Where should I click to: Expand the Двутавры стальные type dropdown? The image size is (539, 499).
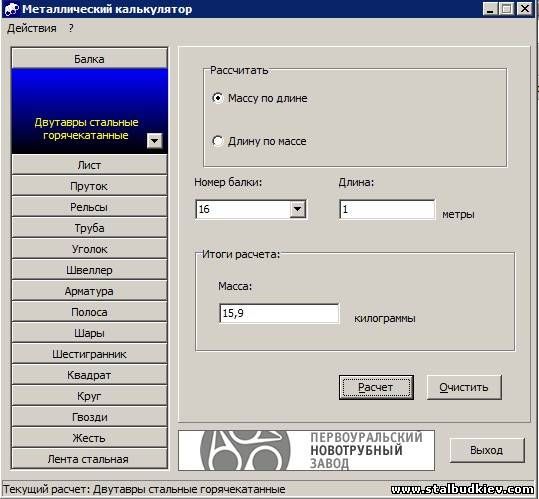[x=154, y=140]
